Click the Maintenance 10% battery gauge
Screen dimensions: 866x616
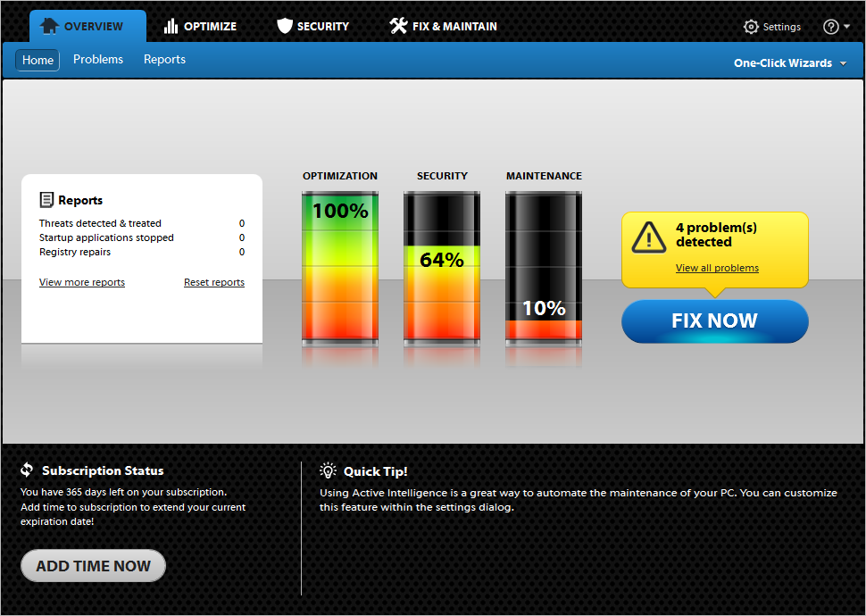tap(543, 266)
